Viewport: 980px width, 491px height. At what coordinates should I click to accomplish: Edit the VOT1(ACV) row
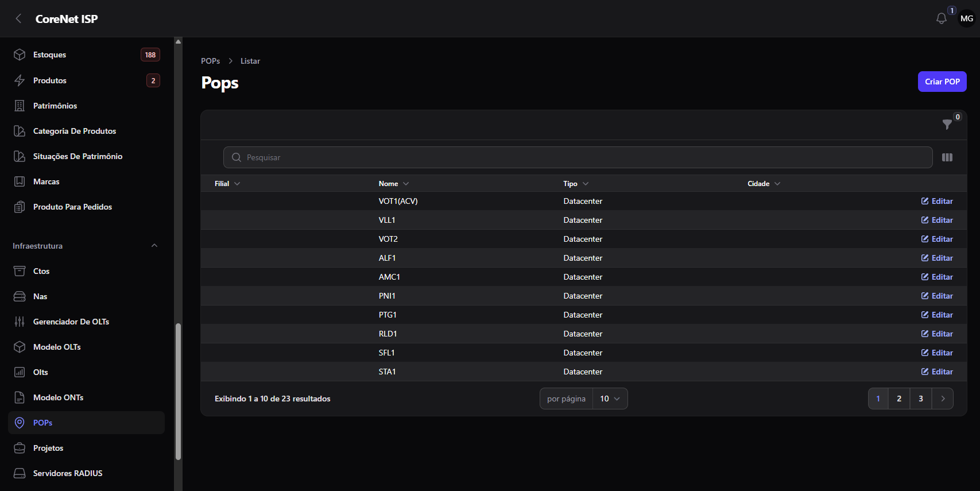point(937,201)
